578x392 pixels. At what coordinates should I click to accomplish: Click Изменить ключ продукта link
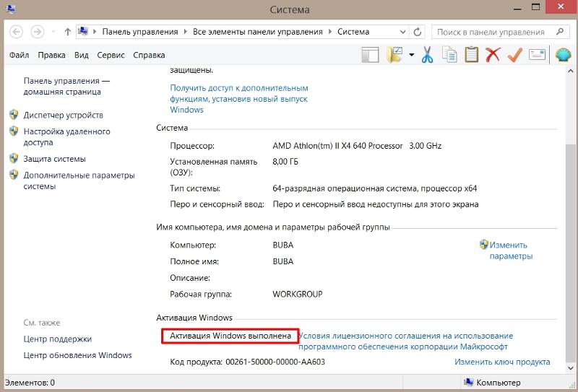point(502,362)
